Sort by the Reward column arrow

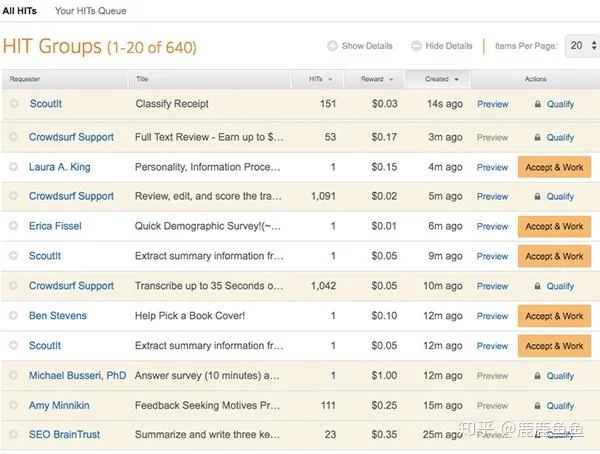click(x=391, y=79)
